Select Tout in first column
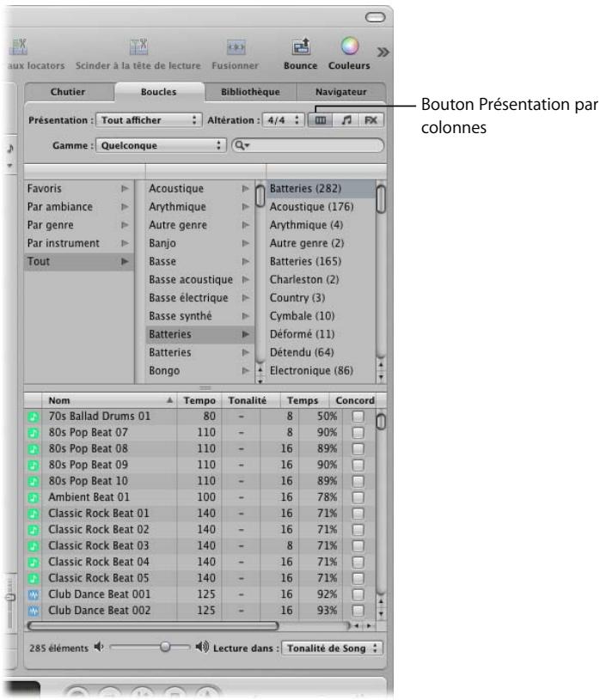This screenshot has width=600, height=700. (79, 262)
